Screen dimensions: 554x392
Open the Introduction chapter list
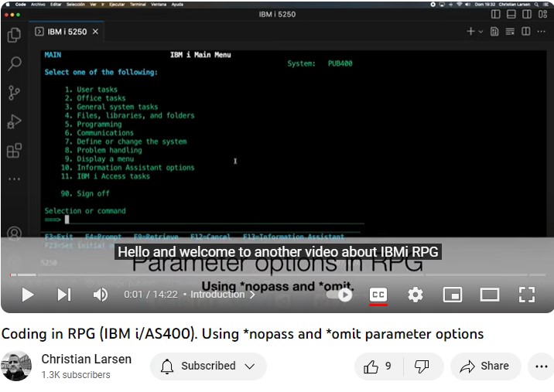click(x=223, y=295)
